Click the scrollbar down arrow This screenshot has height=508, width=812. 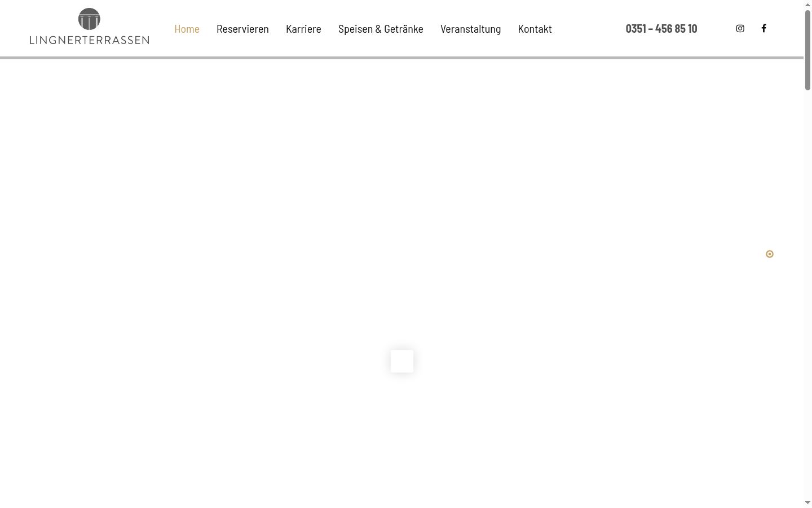click(807, 503)
